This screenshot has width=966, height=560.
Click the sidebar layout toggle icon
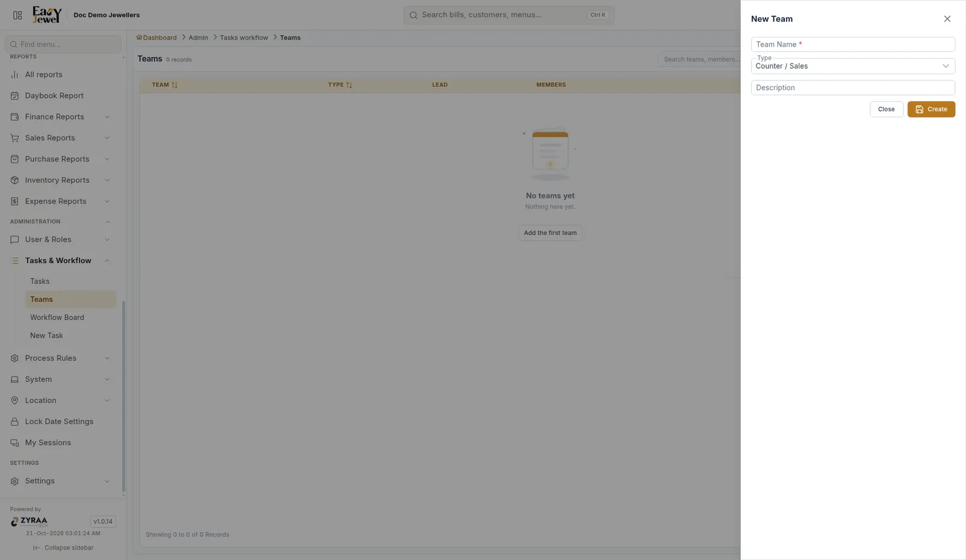click(x=18, y=15)
